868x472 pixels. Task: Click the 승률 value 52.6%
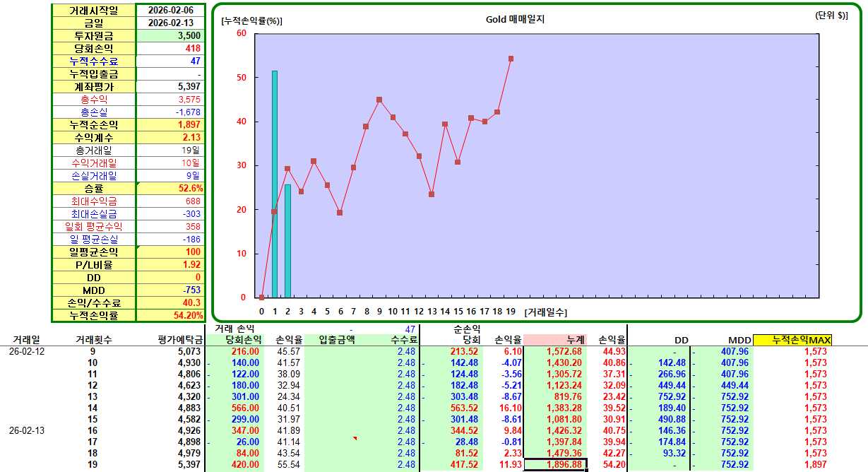click(170, 188)
